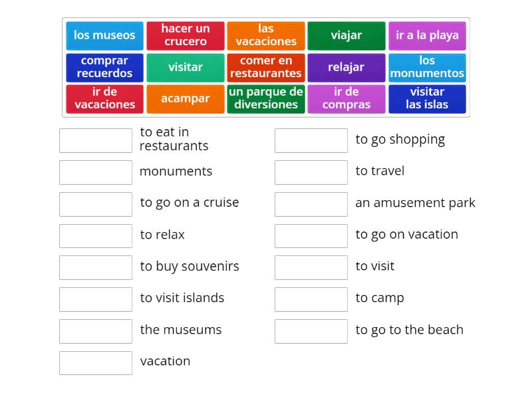Click the red "ir de vacaciones" tile
This screenshot has width=532, height=399.
[x=104, y=98]
